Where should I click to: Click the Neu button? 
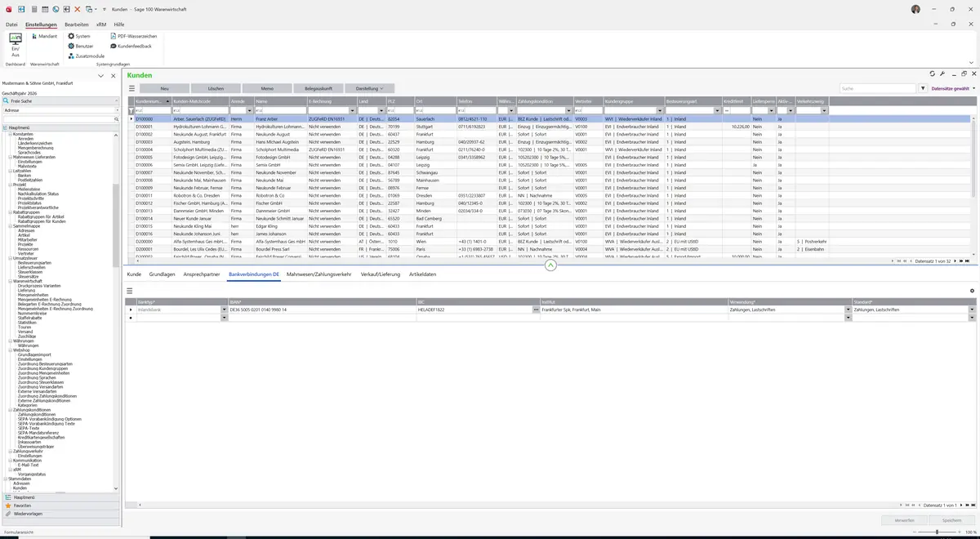point(164,88)
